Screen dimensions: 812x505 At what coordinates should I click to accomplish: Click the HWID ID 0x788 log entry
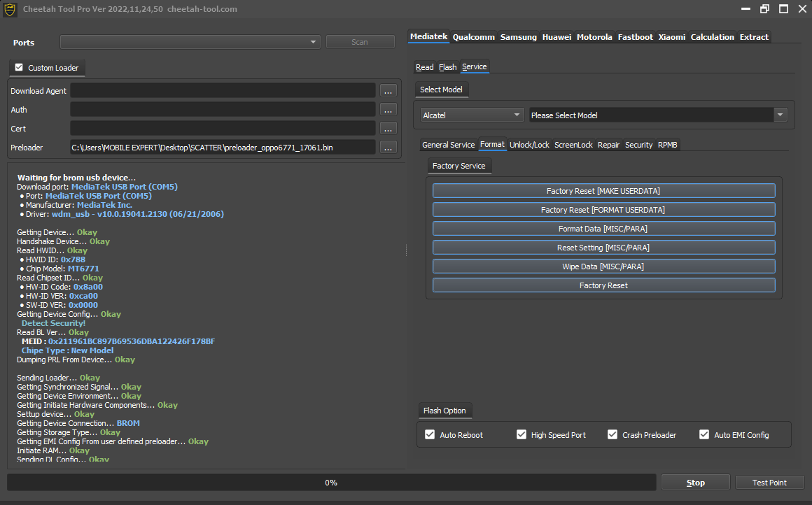point(52,259)
